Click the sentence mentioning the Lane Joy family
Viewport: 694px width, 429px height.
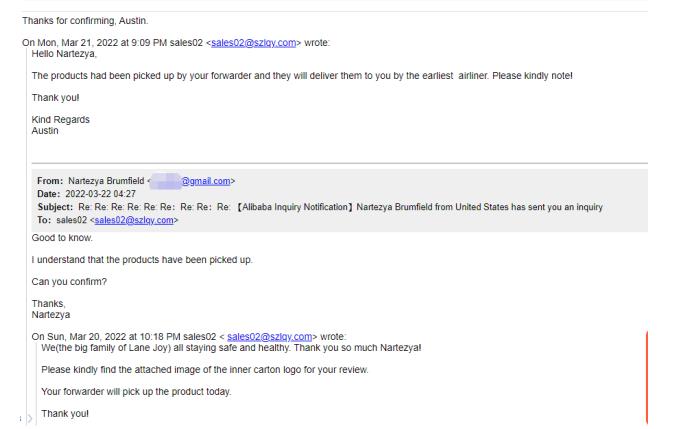tap(231, 348)
